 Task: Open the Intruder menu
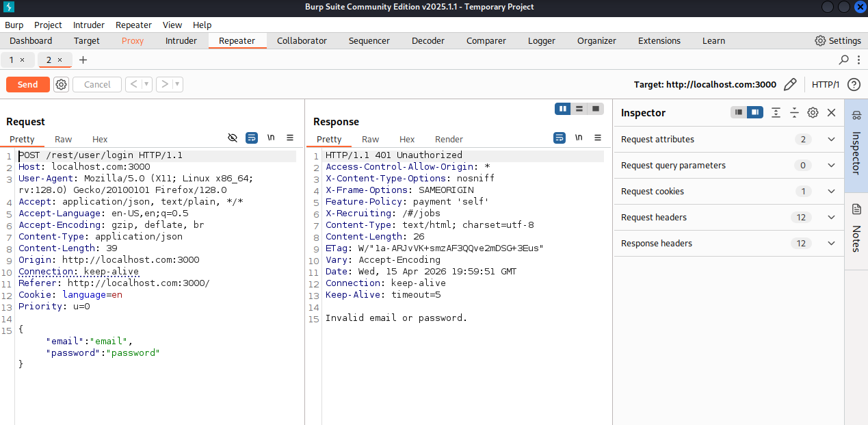[89, 25]
